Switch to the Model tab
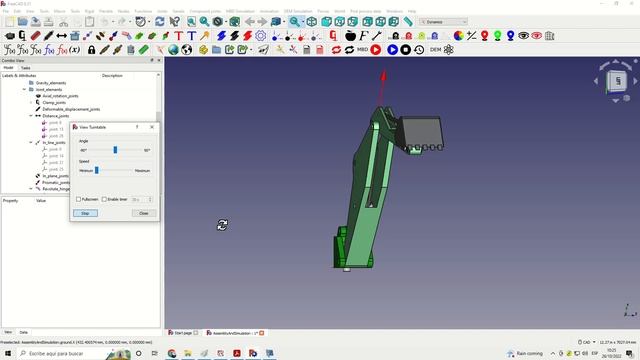 click(8, 68)
